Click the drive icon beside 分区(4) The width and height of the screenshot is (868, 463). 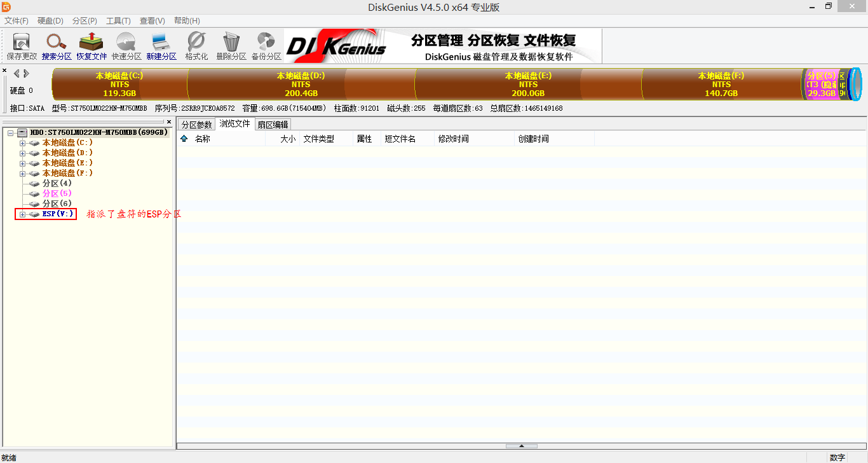click(x=34, y=184)
